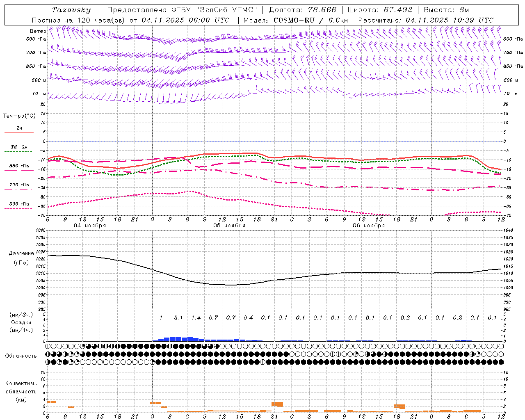Click the 500 м wind level label at left
This screenshot has width=525, height=420.
[39, 80]
